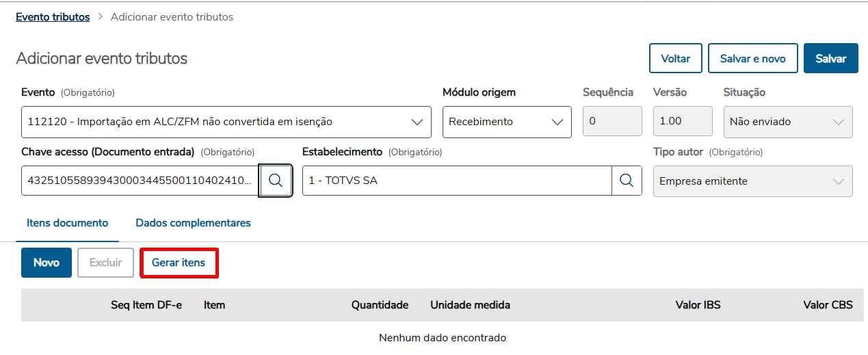Image resolution: width=868 pixels, height=355 pixels.
Task: Expand the Evento dropdown chevron
Action: pos(417,122)
